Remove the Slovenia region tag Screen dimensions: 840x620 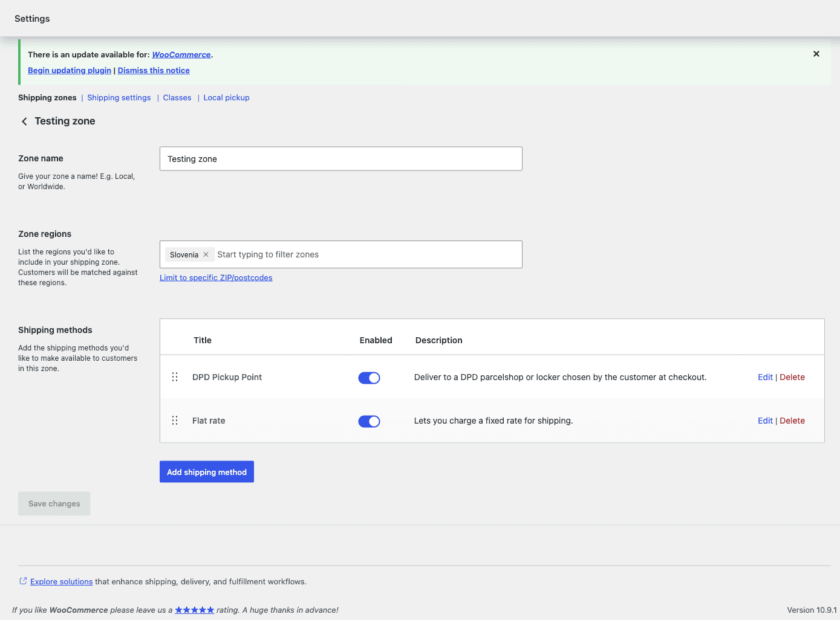click(206, 254)
